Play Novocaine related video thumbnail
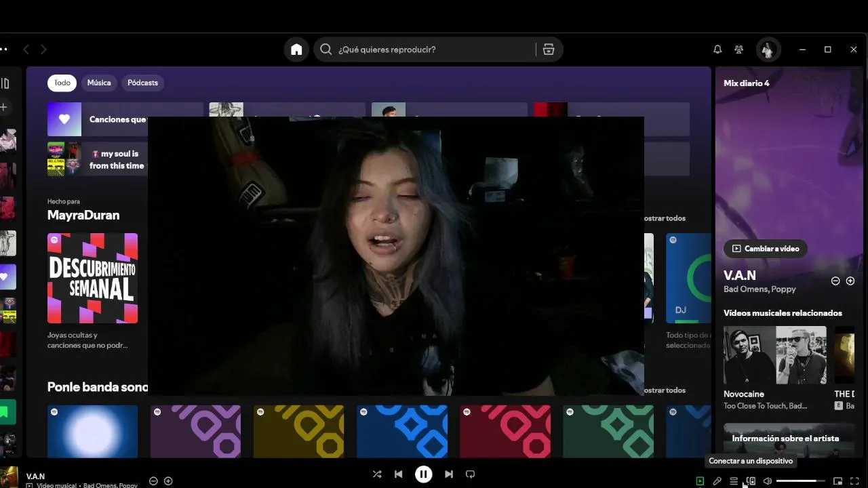 (x=775, y=355)
